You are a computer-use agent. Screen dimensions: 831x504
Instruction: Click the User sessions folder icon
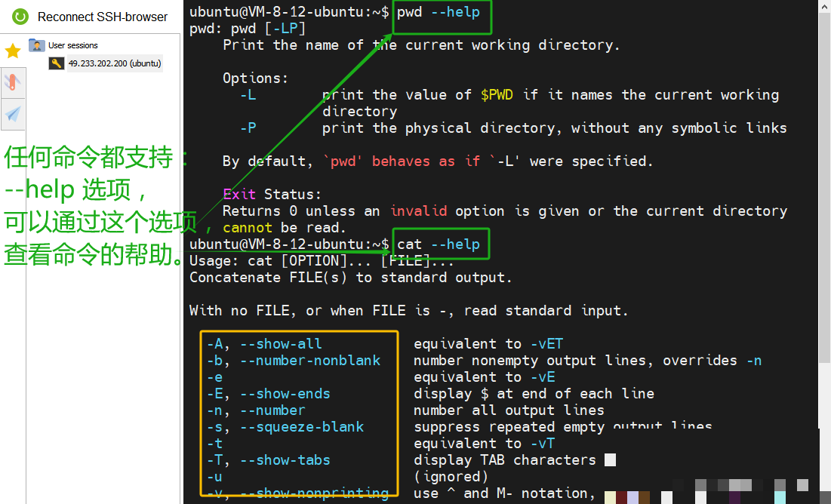pyautogui.click(x=36, y=45)
